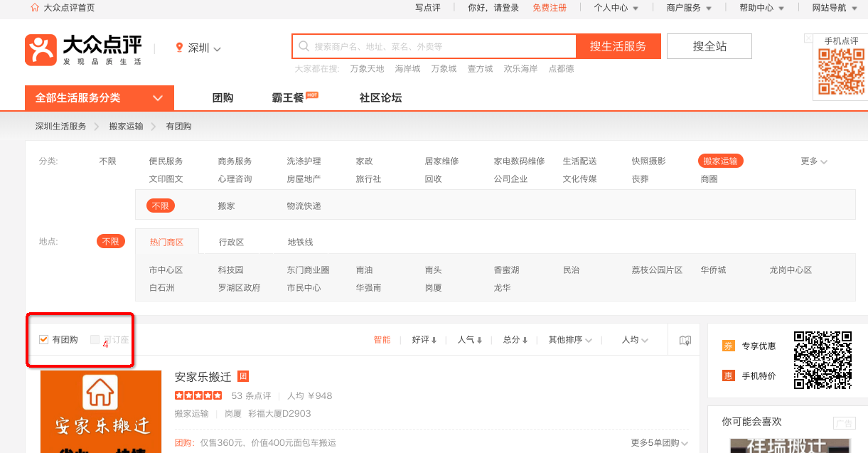
Task: Open 团购 in the nav bar
Action: [x=223, y=98]
